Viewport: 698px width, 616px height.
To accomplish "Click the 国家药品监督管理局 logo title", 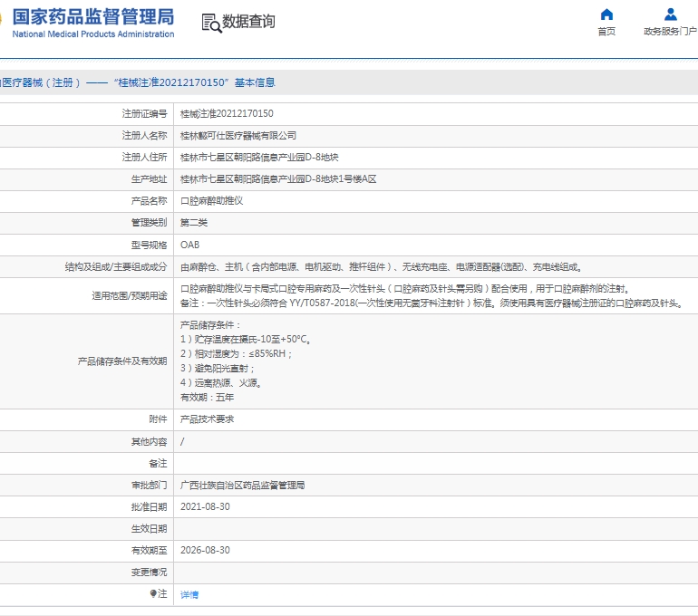I will pos(93,17).
